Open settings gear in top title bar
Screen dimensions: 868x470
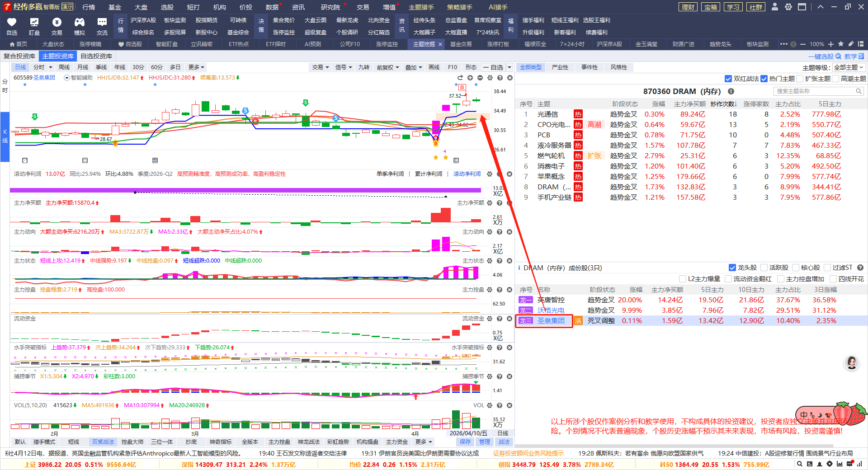point(788,7)
